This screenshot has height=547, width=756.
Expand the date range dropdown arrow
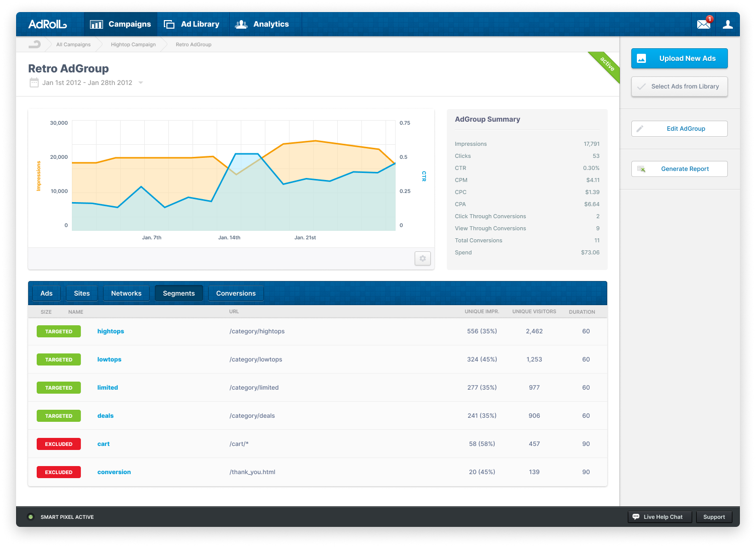(141, 83)
